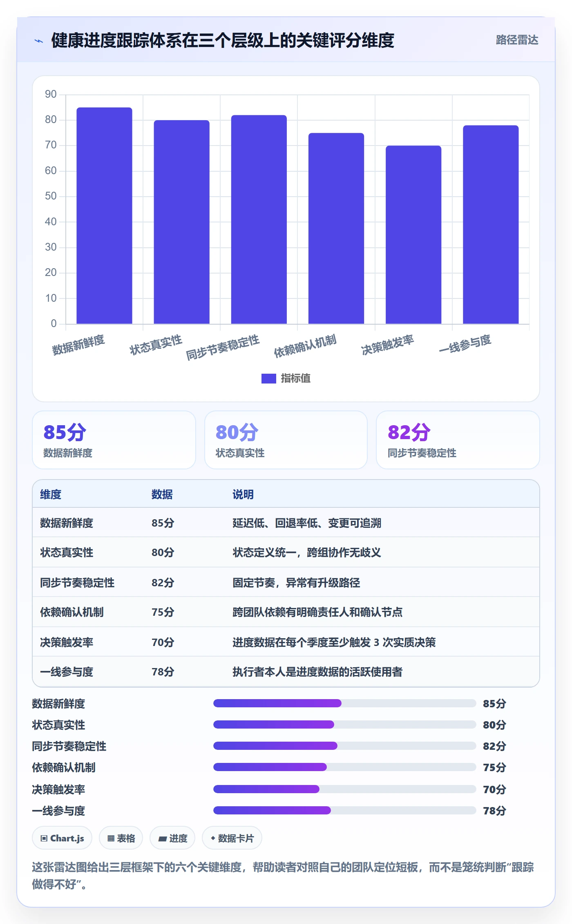The image size is (572, 924).
Task: Click the 依赖确认机制 progress bar
Action: [x=345, y=767]
